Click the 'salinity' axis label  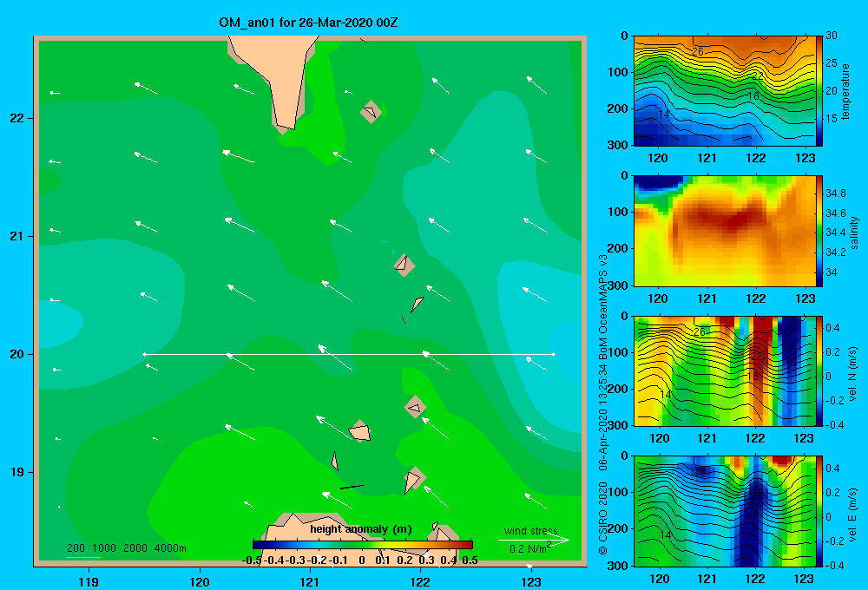[855, 233]
